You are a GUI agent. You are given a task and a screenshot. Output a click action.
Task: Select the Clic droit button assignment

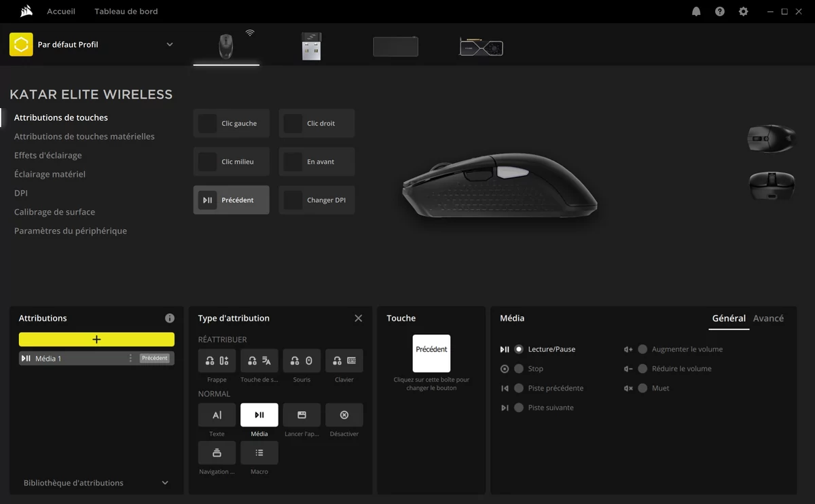point(316,124)
